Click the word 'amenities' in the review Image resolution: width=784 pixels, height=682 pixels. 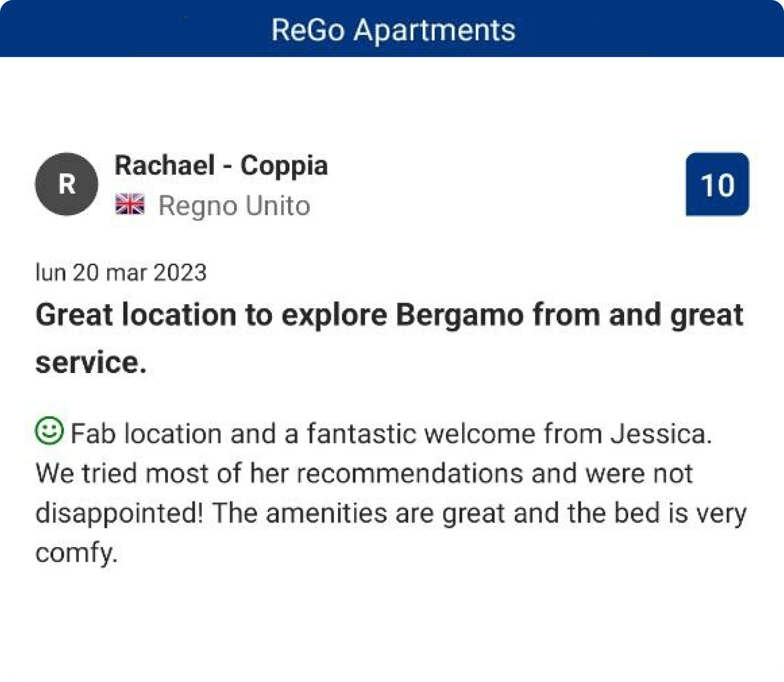click(x=327, y=513)
